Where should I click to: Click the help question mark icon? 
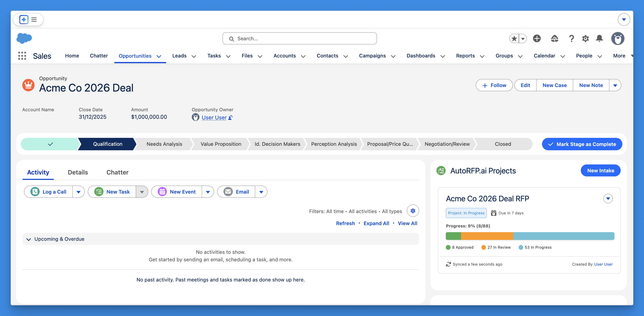571,39
